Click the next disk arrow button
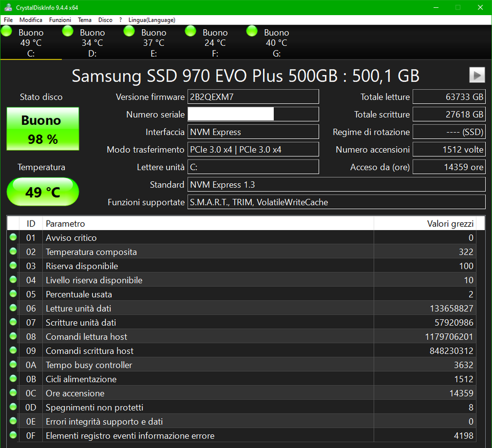 click(x=477, y=75)
